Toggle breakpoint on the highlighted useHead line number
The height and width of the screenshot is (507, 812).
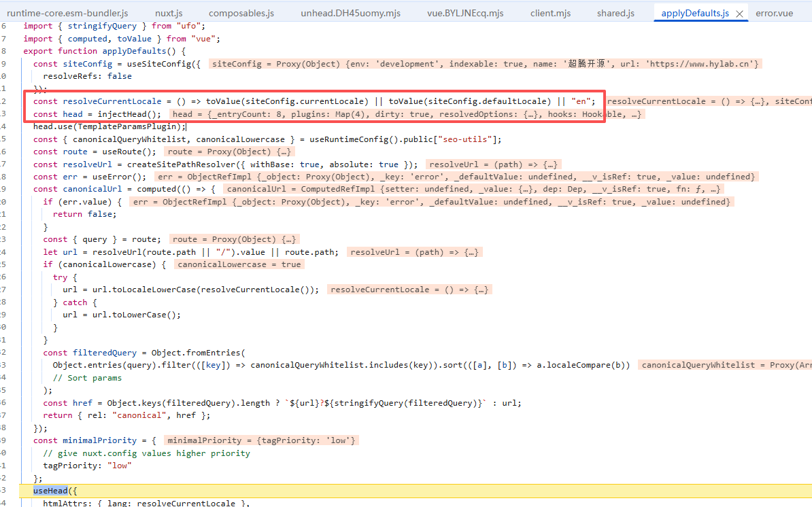point(4,491)
